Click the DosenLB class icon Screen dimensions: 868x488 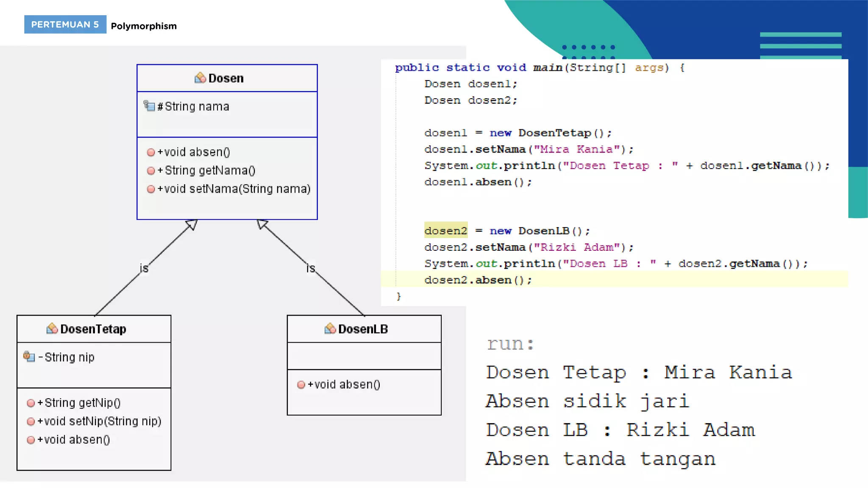(x=330, y=329)
